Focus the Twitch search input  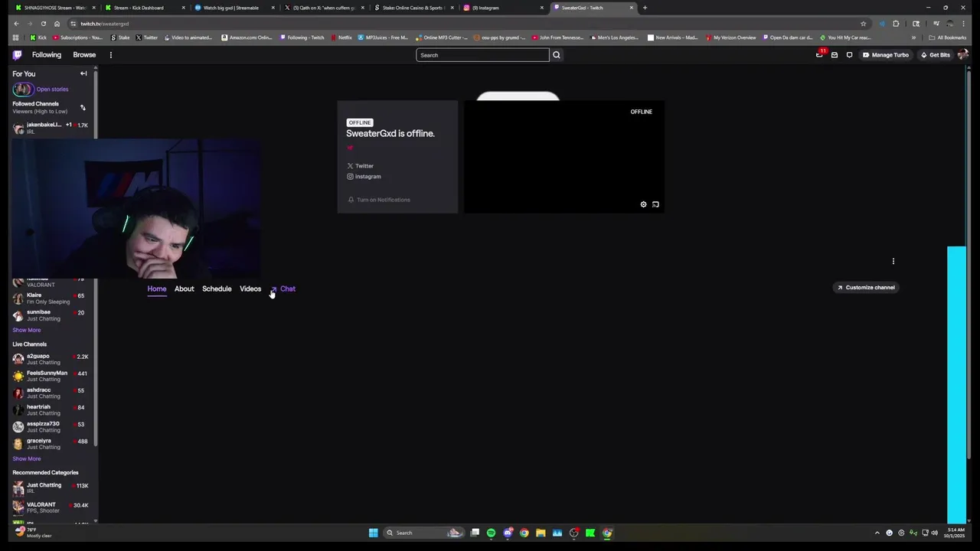click(x=482, y=55)
